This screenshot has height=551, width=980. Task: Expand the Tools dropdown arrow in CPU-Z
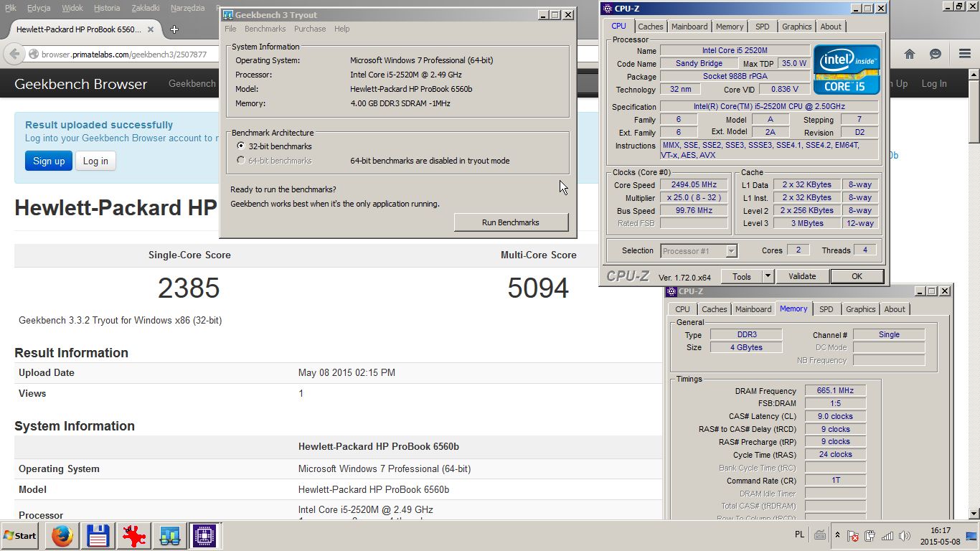click(768, 276)
